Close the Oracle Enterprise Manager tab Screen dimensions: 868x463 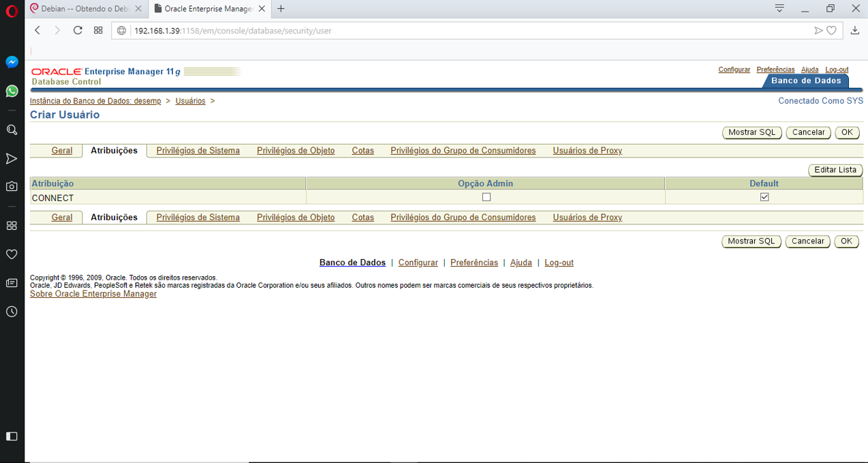262,9
